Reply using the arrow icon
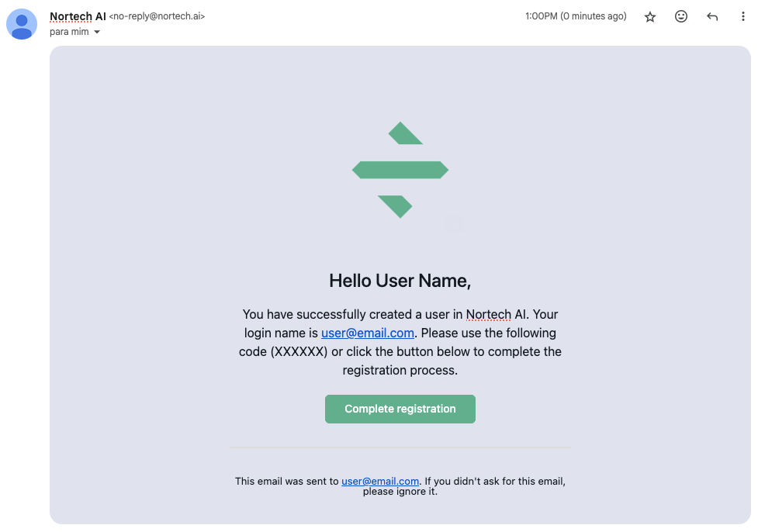Viewport: 758px width, 532px height. tap(711, 17)
